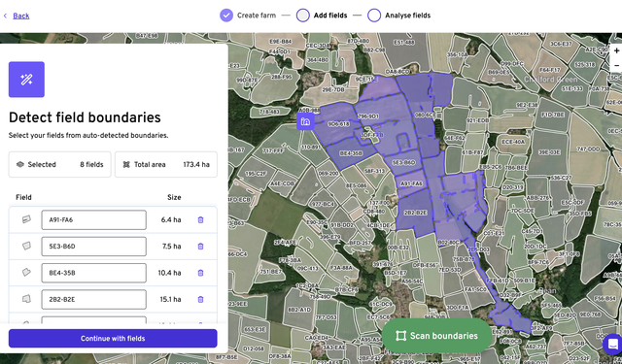622x364 pixels.
Task: Zoom in on the map
Action: (x=616, y=51)
